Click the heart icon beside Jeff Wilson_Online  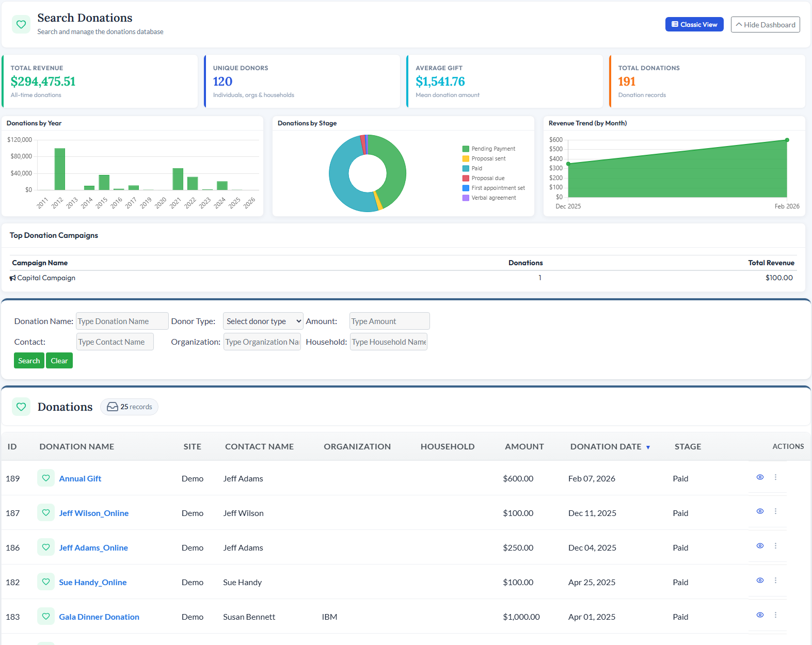click(x=46, y=513)
